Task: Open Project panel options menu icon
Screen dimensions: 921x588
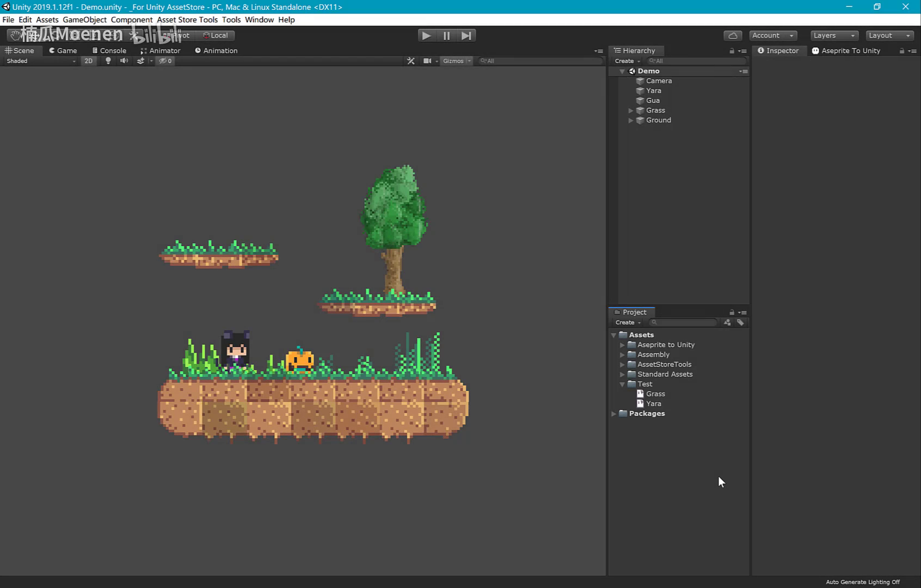Action: click(x=742, y=313)
